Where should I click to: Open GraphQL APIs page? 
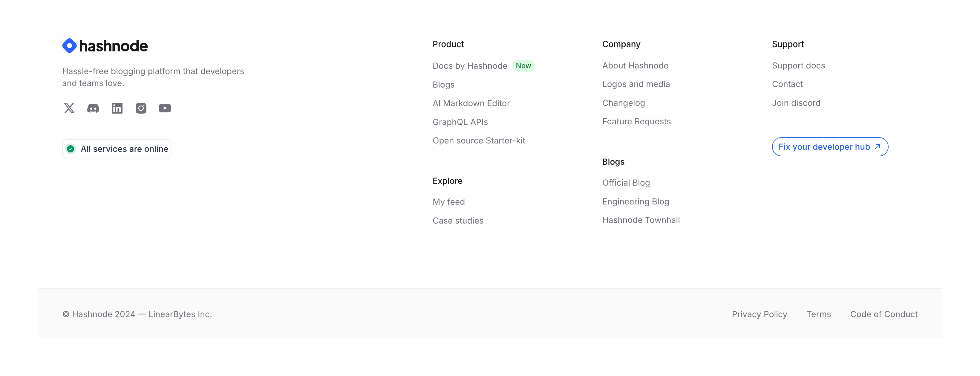(460, 122)
